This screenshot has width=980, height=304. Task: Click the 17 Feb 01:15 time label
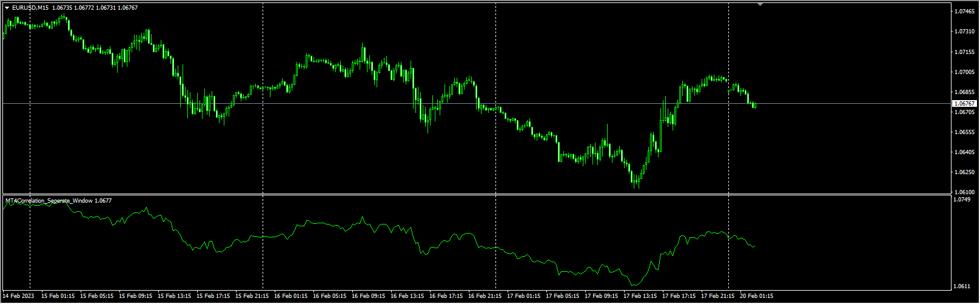point(524,297)
